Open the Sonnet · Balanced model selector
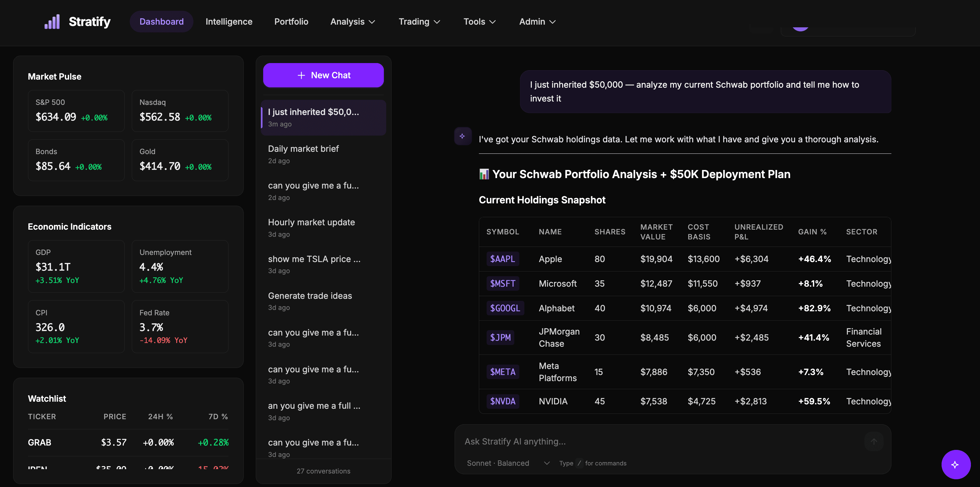The width and height of the screenshot is (980, 487). [508, 463]
